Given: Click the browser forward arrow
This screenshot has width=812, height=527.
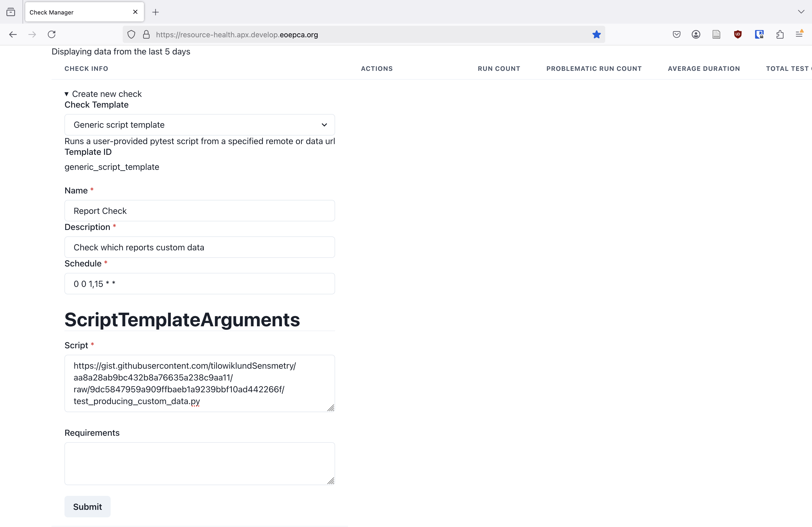Looking at the screenshot, I should 32,34.
